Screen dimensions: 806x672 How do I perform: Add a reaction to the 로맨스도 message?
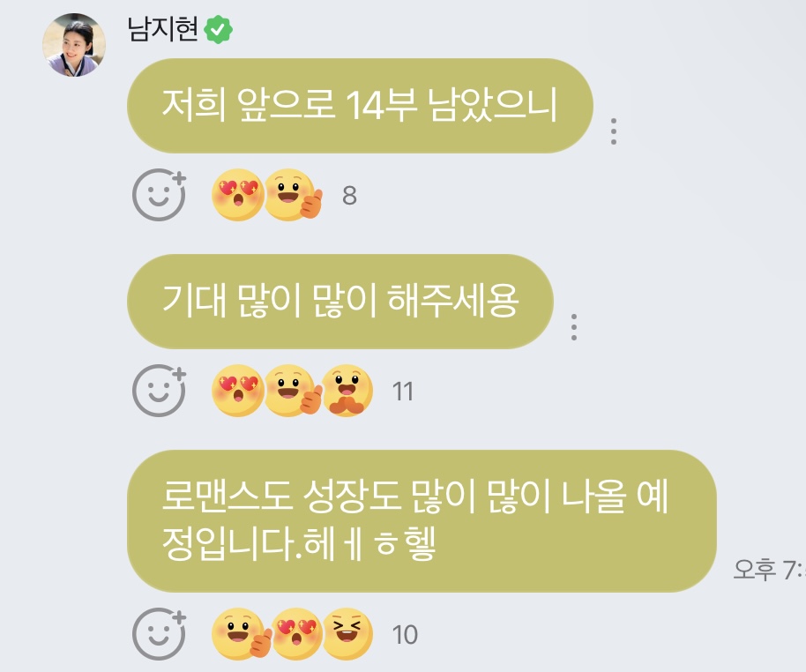click(159, 634)
